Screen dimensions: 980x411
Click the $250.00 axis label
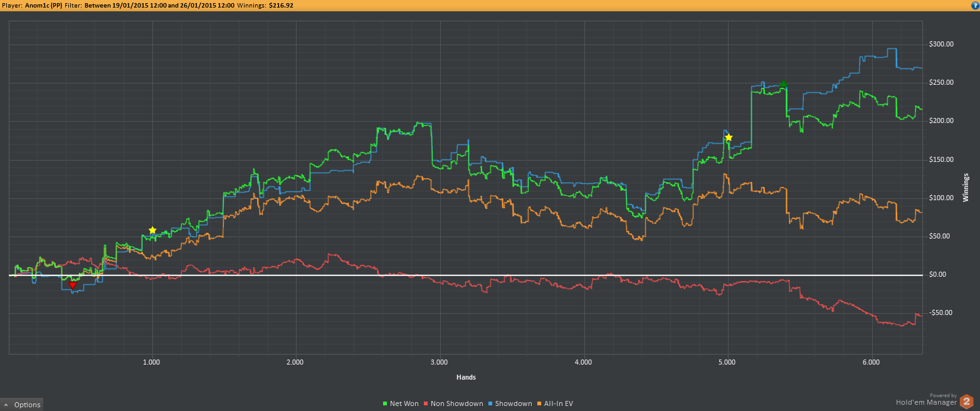(941, 82)
